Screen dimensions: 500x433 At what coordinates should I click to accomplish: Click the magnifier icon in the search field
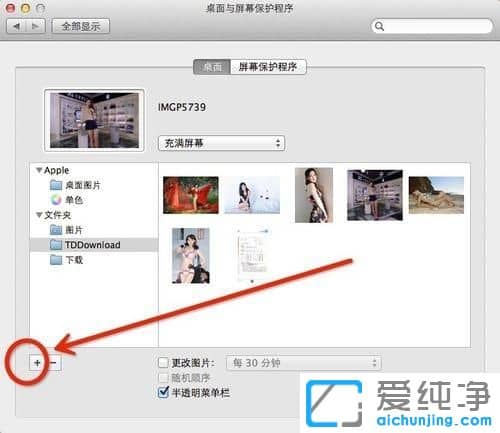click(379, 26)
